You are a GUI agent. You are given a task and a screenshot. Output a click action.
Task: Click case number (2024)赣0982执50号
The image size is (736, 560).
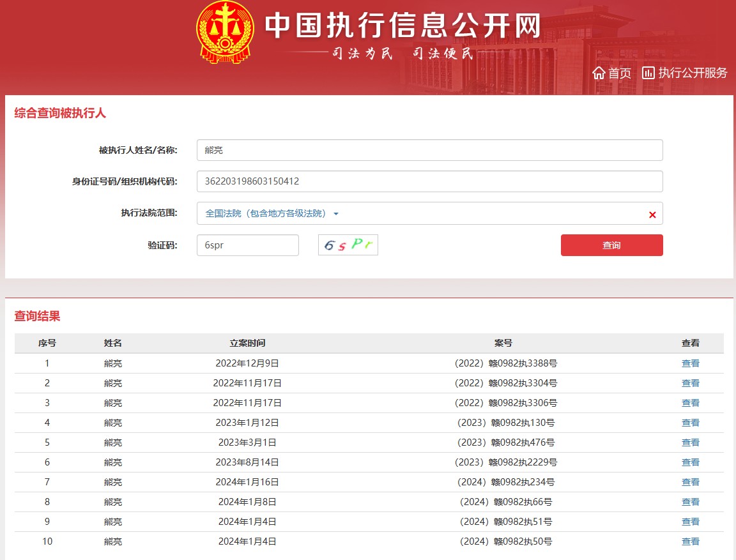point(506,541)
